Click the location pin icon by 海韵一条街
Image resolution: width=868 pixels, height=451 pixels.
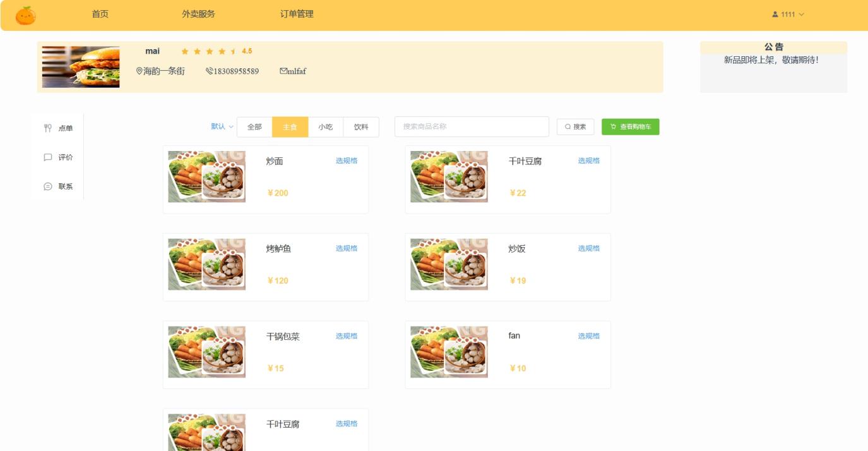[x=140, y=71]
